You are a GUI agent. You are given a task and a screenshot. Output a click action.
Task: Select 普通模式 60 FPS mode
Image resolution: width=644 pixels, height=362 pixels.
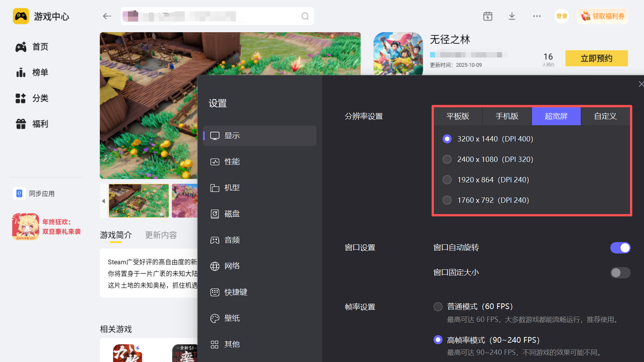[438, 306]
